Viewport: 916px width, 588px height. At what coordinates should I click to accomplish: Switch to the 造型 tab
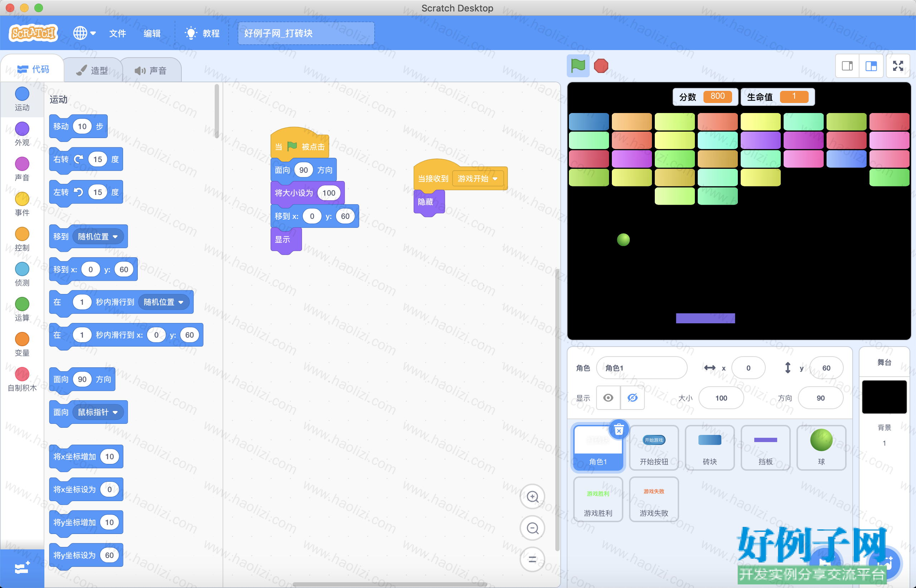tap(92, 70)
